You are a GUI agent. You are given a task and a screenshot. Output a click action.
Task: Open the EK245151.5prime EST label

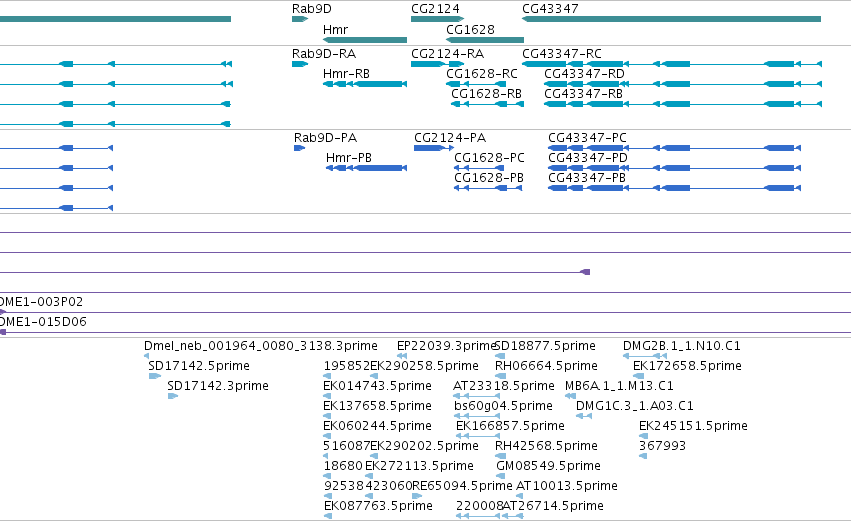693,426
